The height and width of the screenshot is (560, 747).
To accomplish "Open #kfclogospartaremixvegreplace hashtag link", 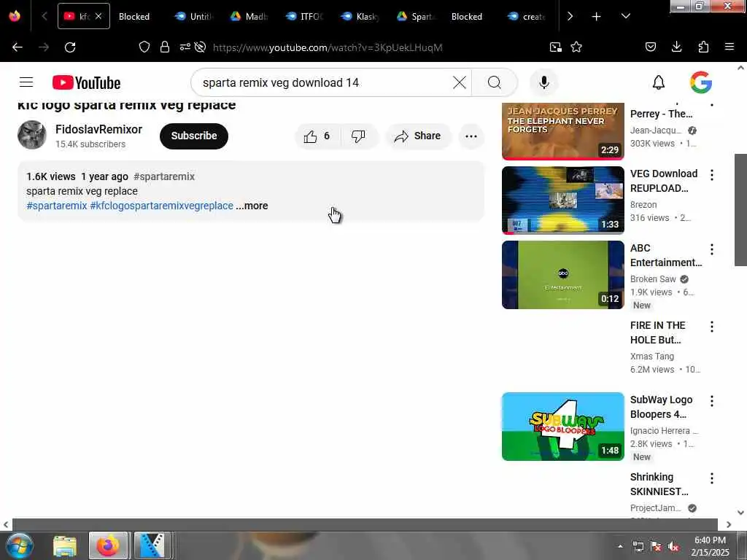I will 161,206.
